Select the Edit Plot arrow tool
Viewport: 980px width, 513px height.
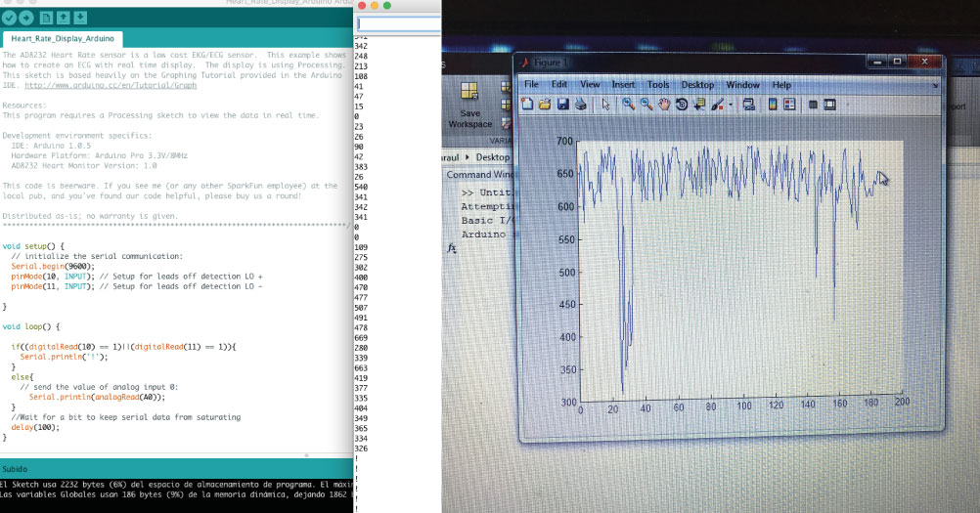(605, 105)
